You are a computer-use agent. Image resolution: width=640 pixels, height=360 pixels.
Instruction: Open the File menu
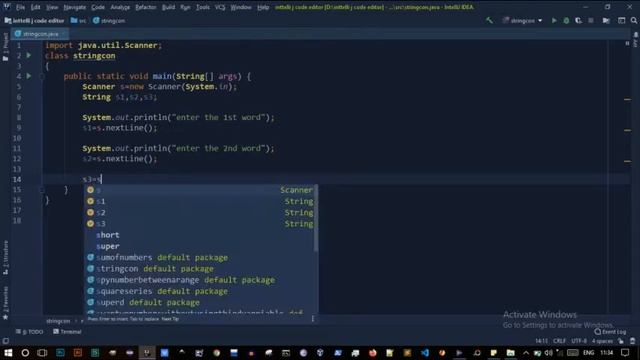[20, 7]
